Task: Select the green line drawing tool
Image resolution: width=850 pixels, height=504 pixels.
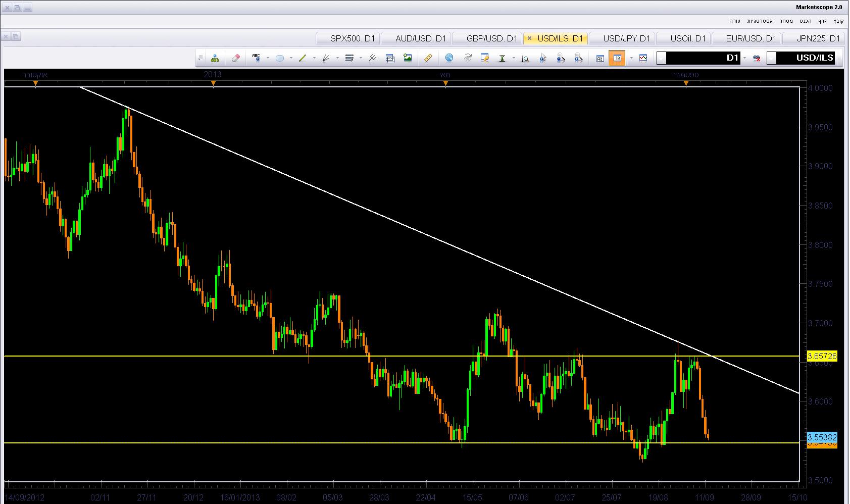Action: [x=303, y=58]
